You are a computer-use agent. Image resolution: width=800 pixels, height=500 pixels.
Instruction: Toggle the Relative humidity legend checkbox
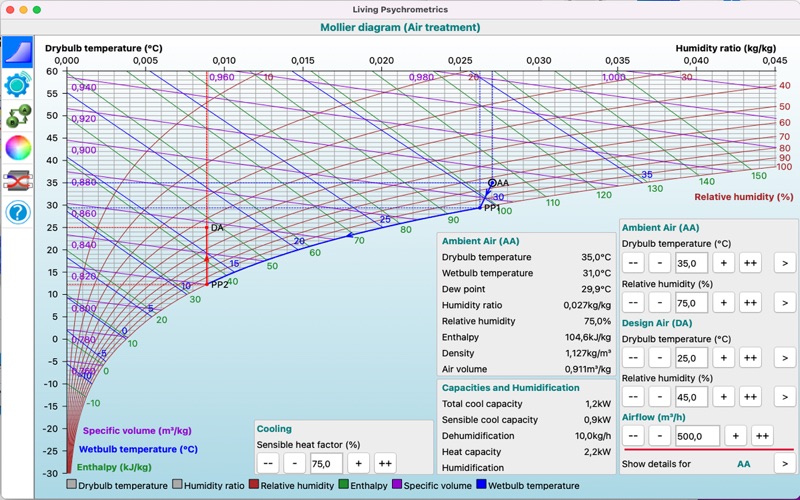pyautogui.click(x=254, y=484)
